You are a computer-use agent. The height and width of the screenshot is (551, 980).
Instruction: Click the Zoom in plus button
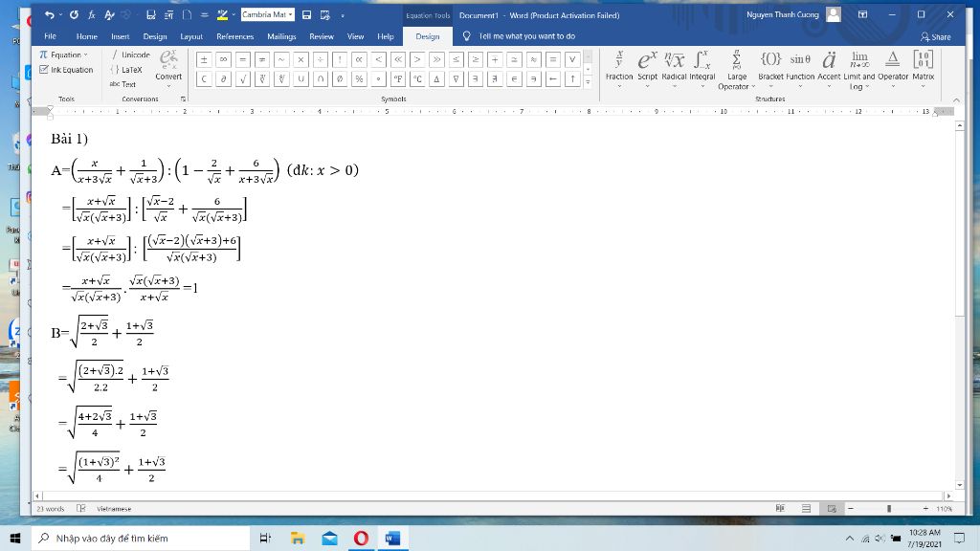925,509
